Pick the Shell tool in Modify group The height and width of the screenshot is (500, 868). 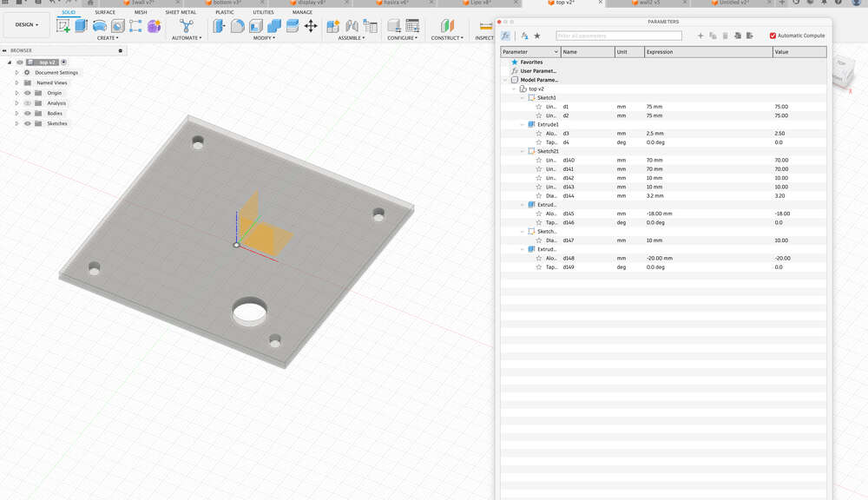(256, 25)
